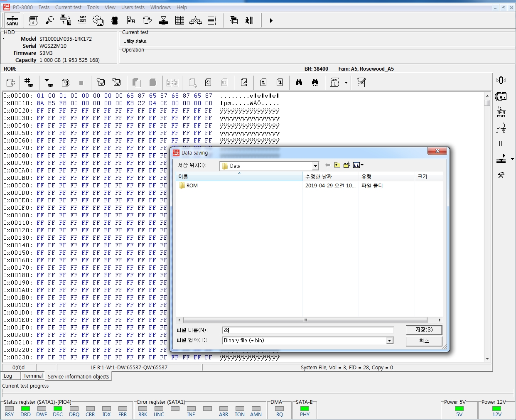This screenshot has width=516, height=420.
Task: Click the SATA1 port selector icon
Action: [12, 20]
